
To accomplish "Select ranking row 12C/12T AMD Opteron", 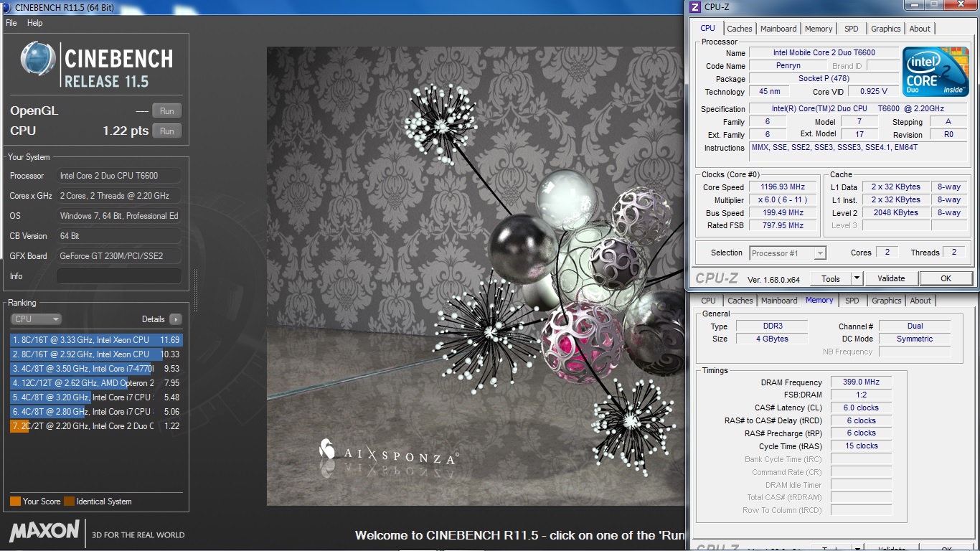I will [x=96, y=383].
